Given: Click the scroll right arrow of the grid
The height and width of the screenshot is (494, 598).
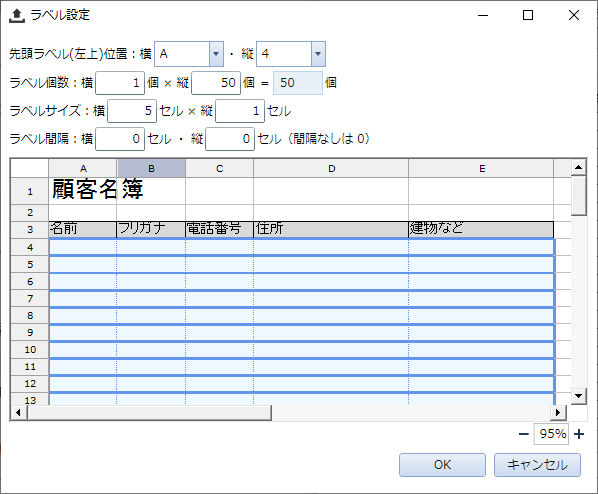Looking at the screenshot, I should (x=558, y=412).
